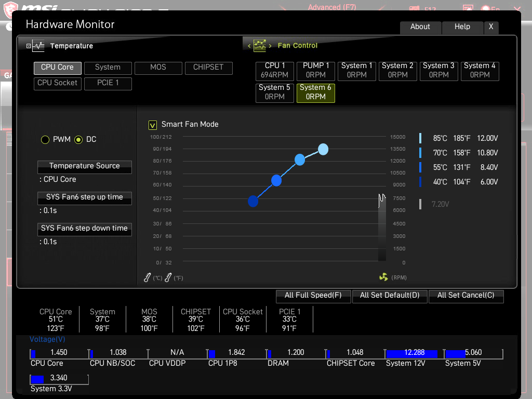The width and height of the screenshot is (532, 399).
Task: Click the fan RPM icon
Action: pos(383,277)
